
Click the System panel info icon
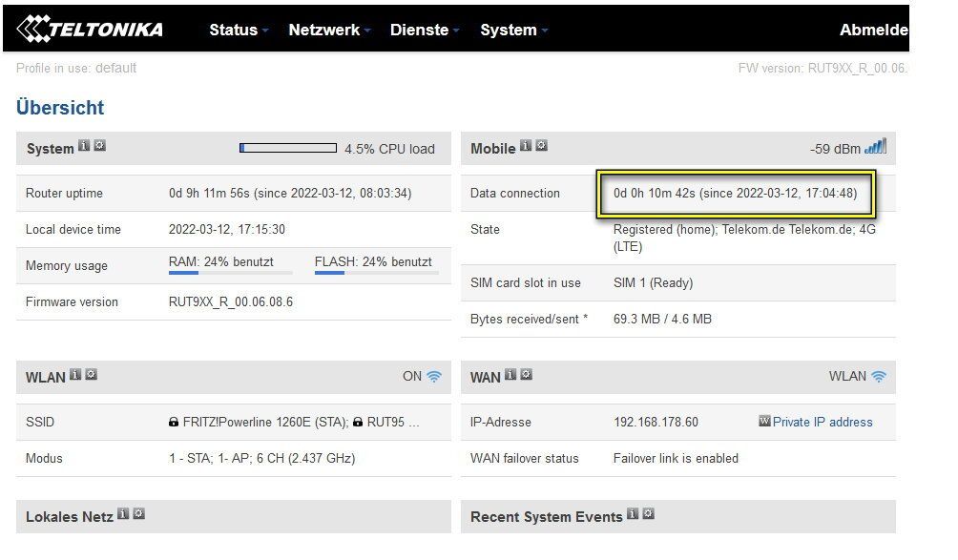pos(84,147)
